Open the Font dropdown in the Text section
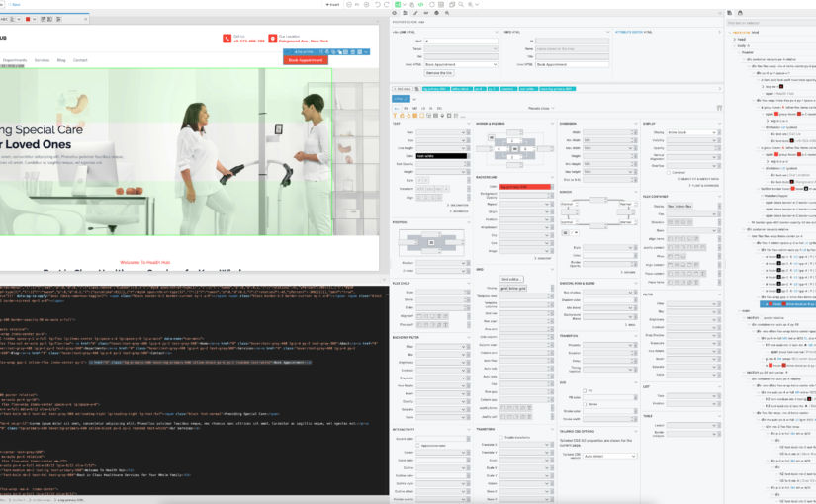The width and height of the screenshot is (816, 504). tap(440, 132)
